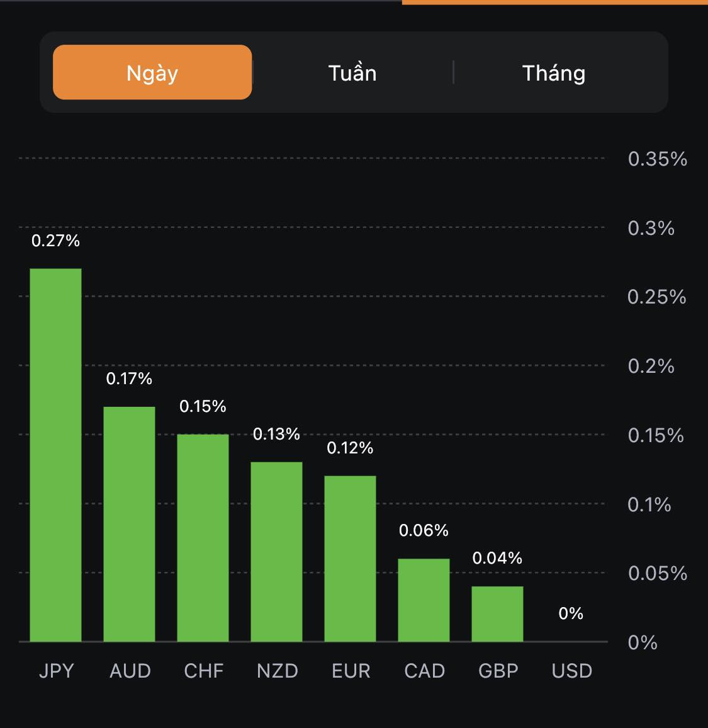Click the USD currency axis label
This screenshot has width=708, height=728.
coord(571,671)
